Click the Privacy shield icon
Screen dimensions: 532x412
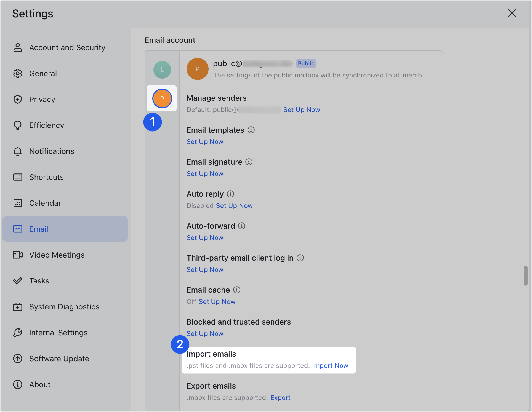[18, 99]
